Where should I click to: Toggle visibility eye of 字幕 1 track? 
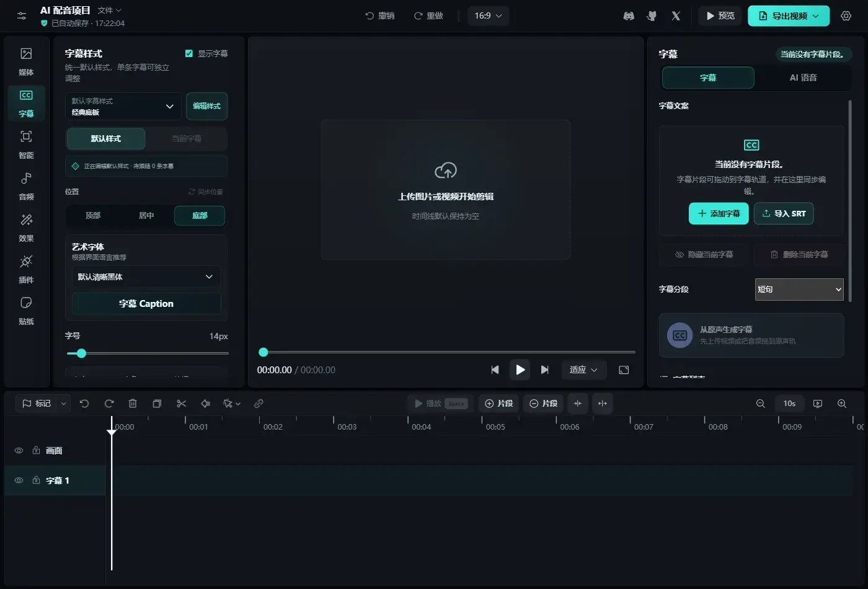click(19, 480)
